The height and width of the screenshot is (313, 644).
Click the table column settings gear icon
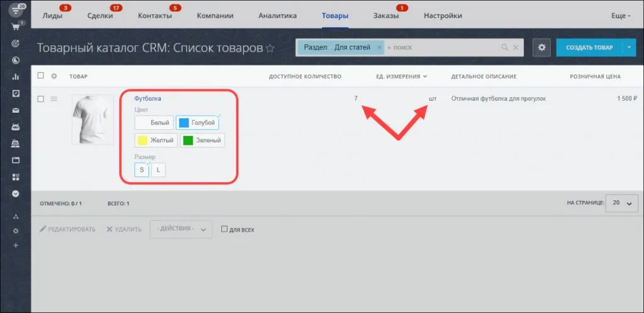pos(54,76)
